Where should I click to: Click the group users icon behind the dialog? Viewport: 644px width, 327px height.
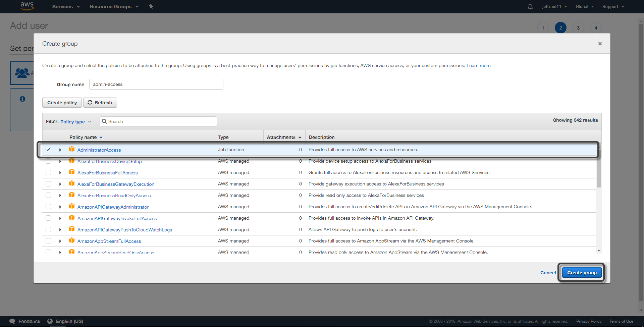tap(22, 73)
